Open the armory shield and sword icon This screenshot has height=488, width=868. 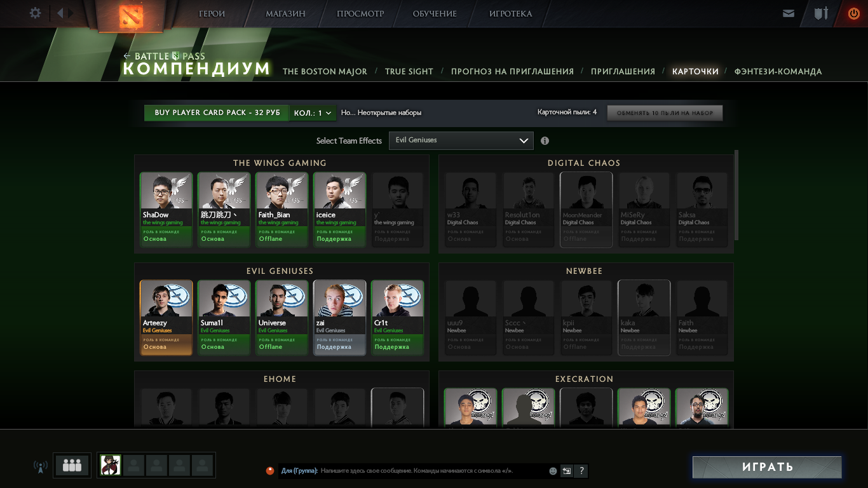tap(822, 13)
